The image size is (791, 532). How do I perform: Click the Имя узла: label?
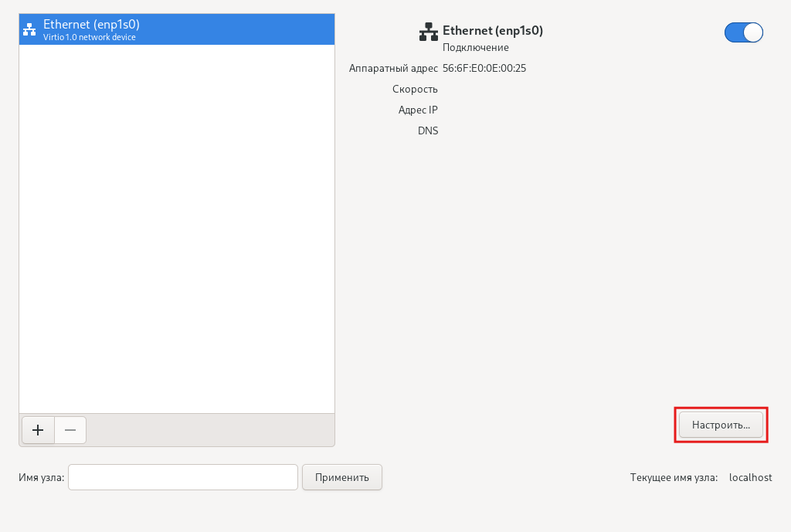[x=42, y=477]
